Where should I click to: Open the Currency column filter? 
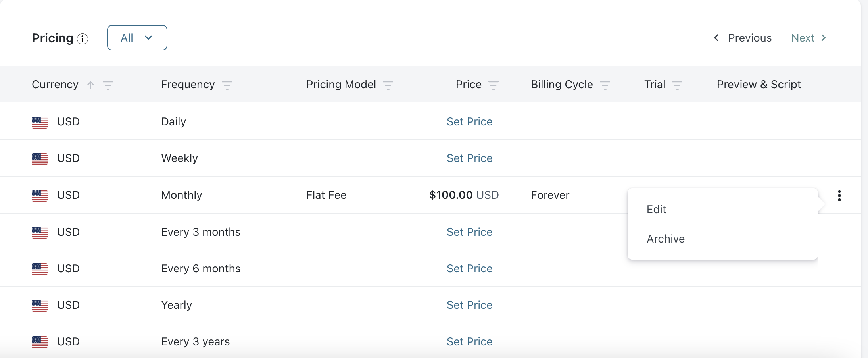point(108,85)
